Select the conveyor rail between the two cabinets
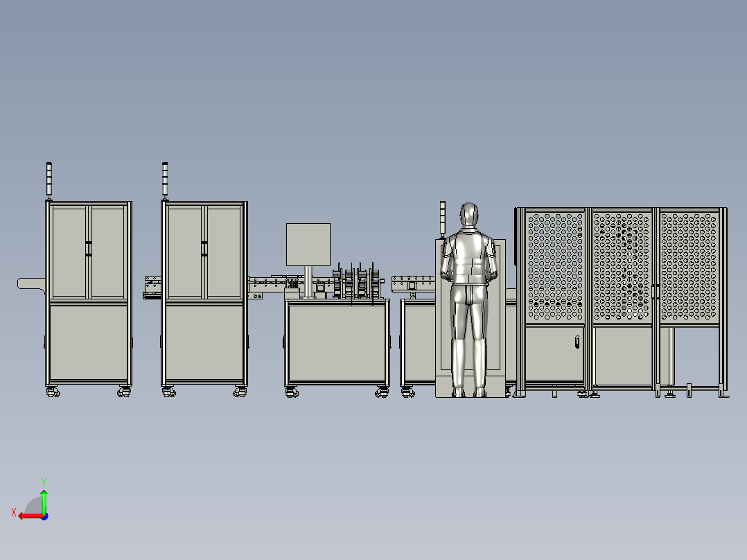747x560 pixels. 152,288
